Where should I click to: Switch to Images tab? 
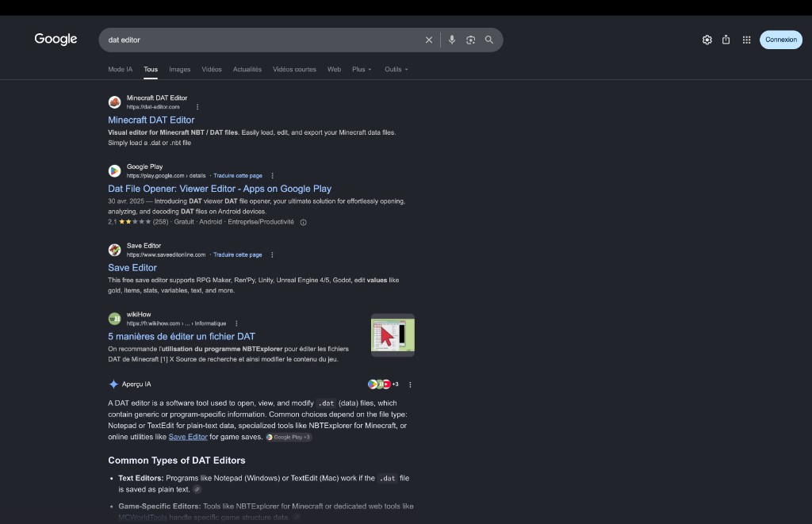pos(180,70)
